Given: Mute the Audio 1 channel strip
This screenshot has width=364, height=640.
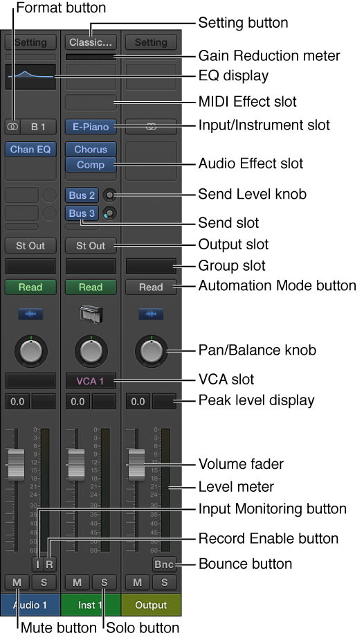Looking at the screenshot, I should pyautogui.click(x=17, y=583).
